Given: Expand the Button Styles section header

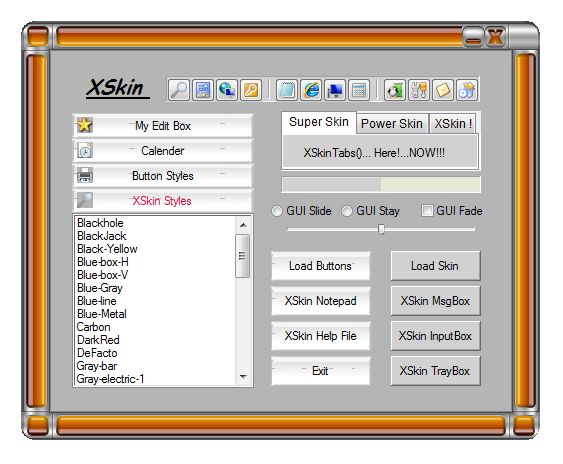Looking at the screenshot, I should coord(163,176).
